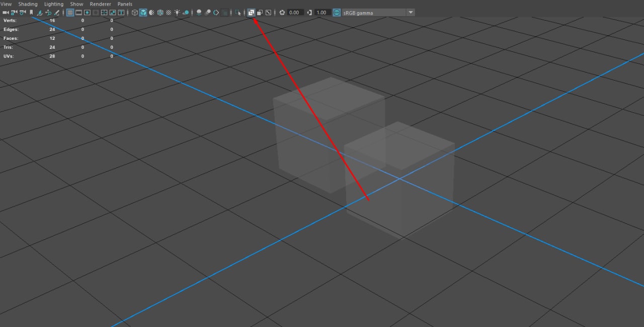Click the Select Camera icon
Viewport: 644px width, 327px height.
point(6,13)
